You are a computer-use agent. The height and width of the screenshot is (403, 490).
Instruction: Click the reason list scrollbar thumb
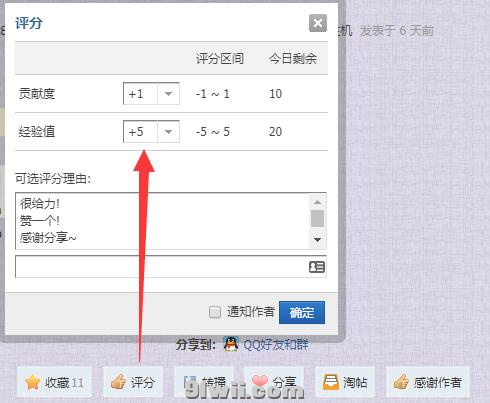pos(317,218)
